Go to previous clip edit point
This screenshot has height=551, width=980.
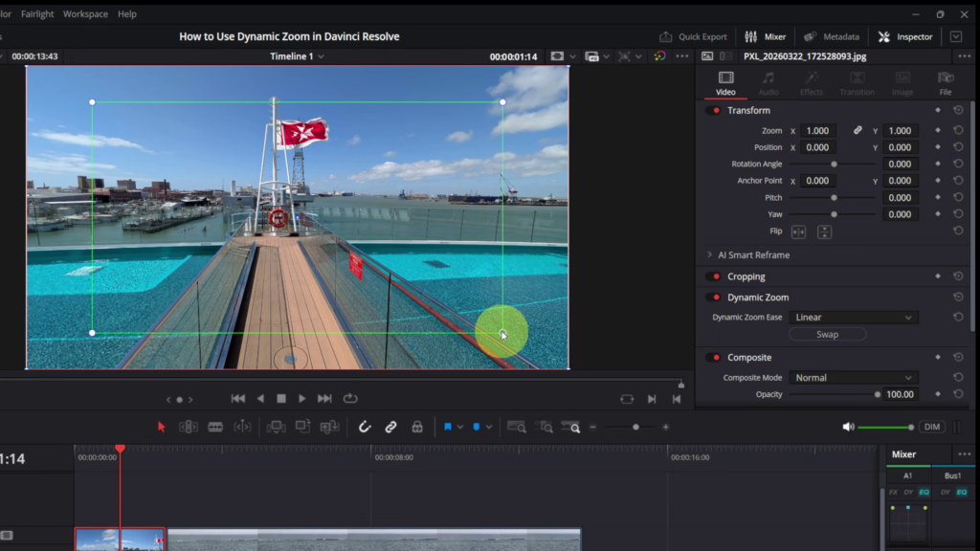677,399
